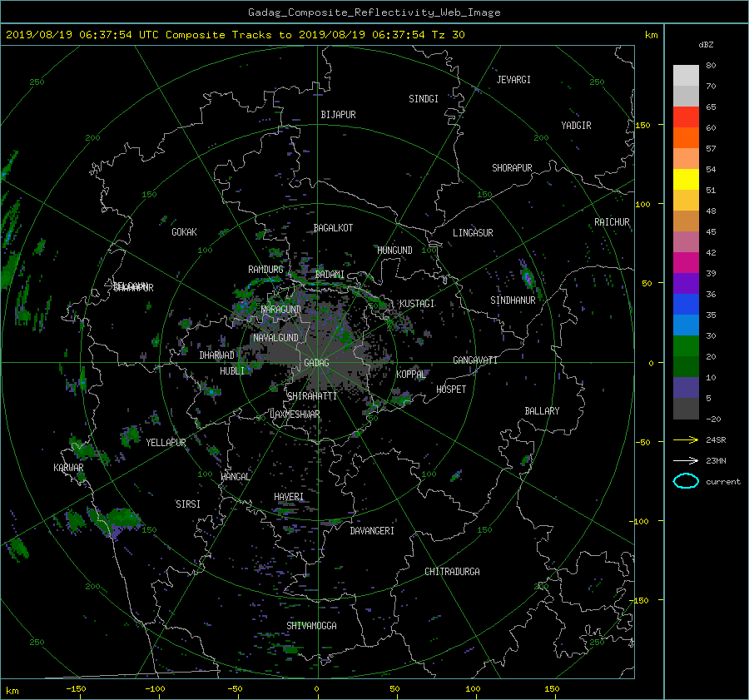Click the SIRSI city label

pos(188,504)
